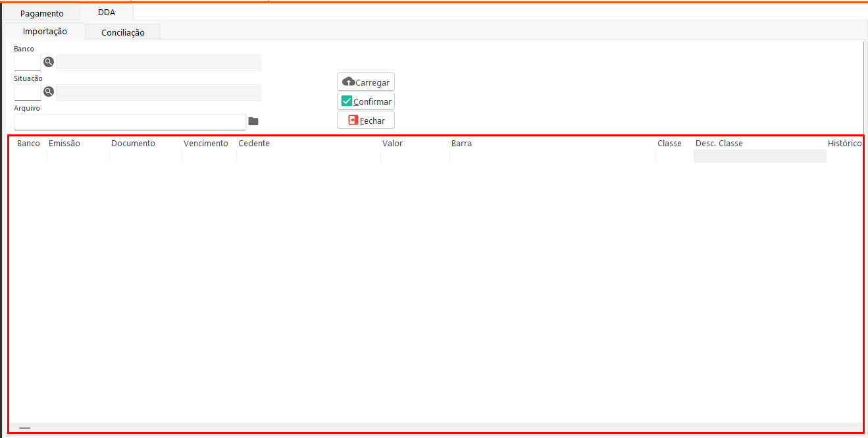The height and width of the screenshot is (438, 868).
Task: Click the grid's horizontal scrollbar thumb
Action: (x=24, y=428)
